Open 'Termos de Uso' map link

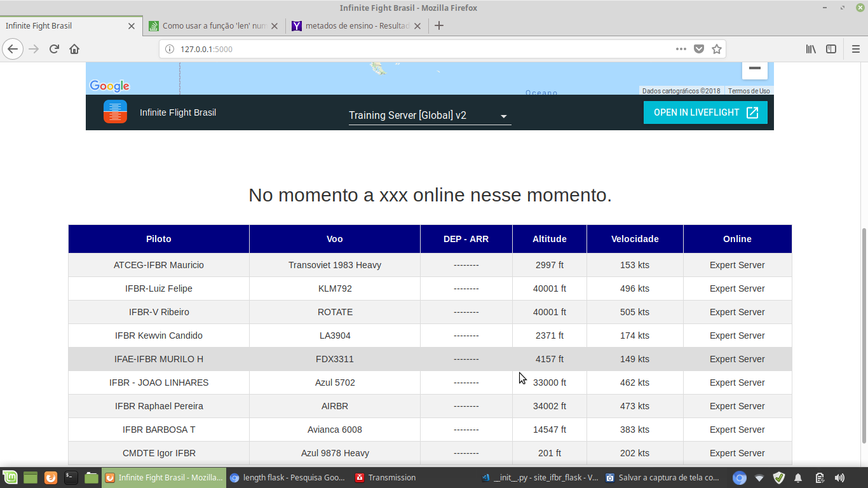click(749, 91)
